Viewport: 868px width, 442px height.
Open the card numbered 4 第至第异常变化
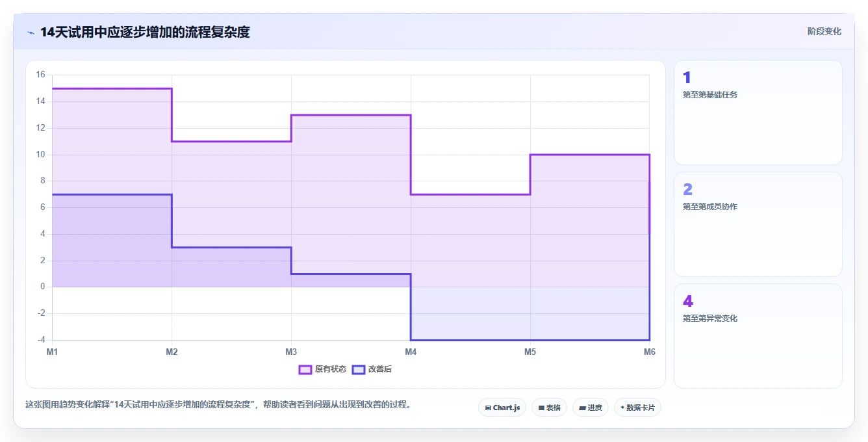click(758, 336)
